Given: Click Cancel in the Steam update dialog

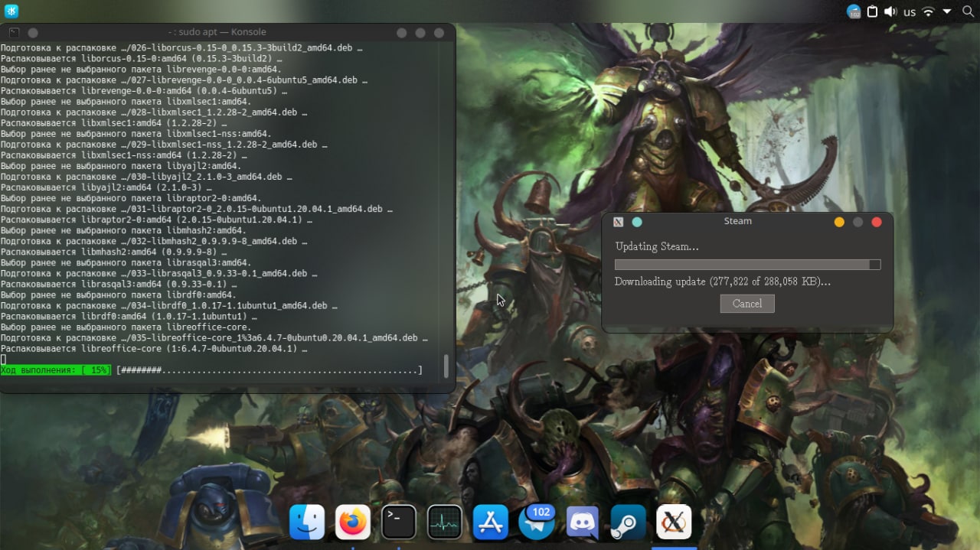Looking at the screenshot, I should tap(747, 304).
